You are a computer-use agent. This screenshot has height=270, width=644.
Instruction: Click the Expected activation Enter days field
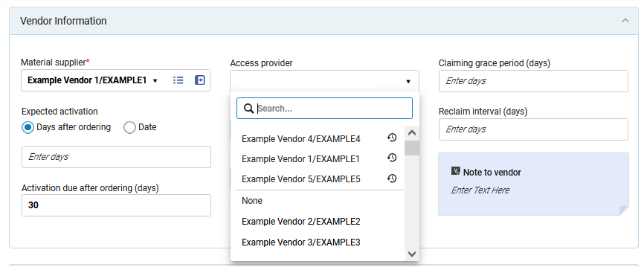coord(116,157)
